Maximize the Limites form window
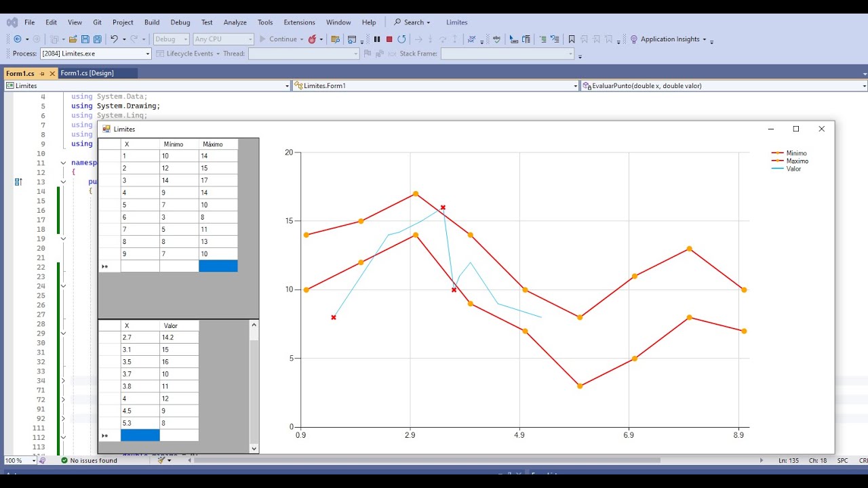868x488 pixels. coord(796,129)
